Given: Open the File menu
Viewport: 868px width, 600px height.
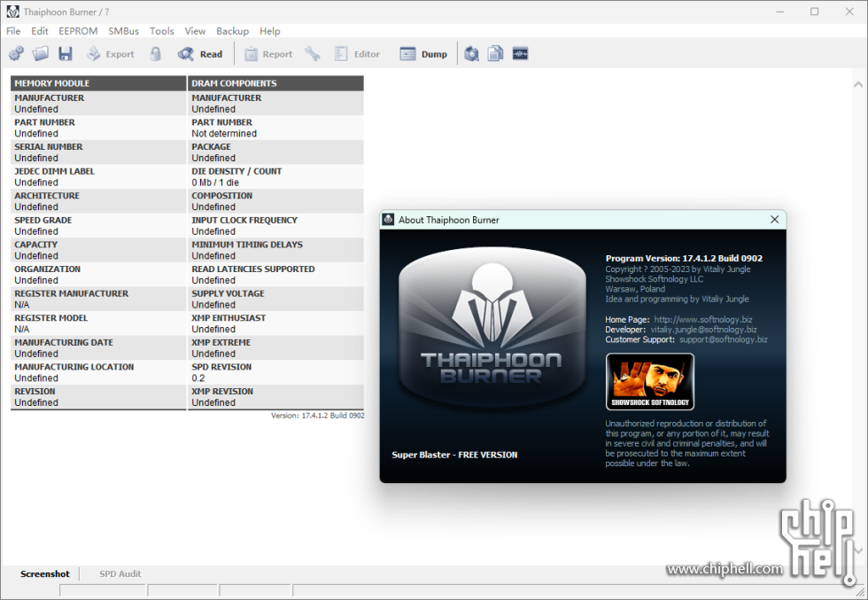Looking at the screenshot, I should coord(13,31).
